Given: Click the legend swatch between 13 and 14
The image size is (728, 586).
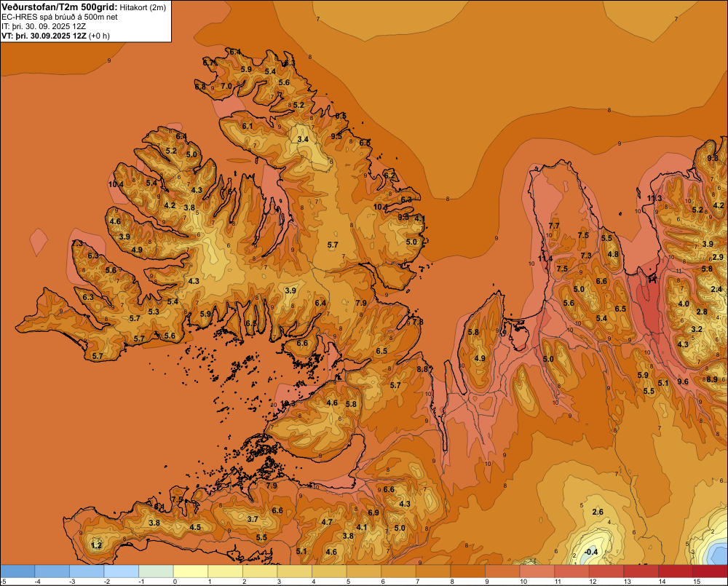Looking at the screenshot, I should click(x=641, y=571).
